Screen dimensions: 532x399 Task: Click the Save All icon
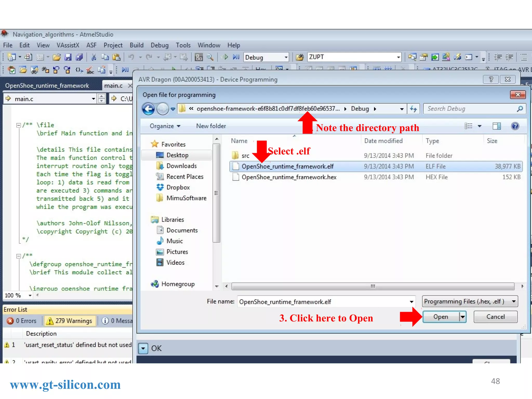pyautogui.click(x=79, y=57)
